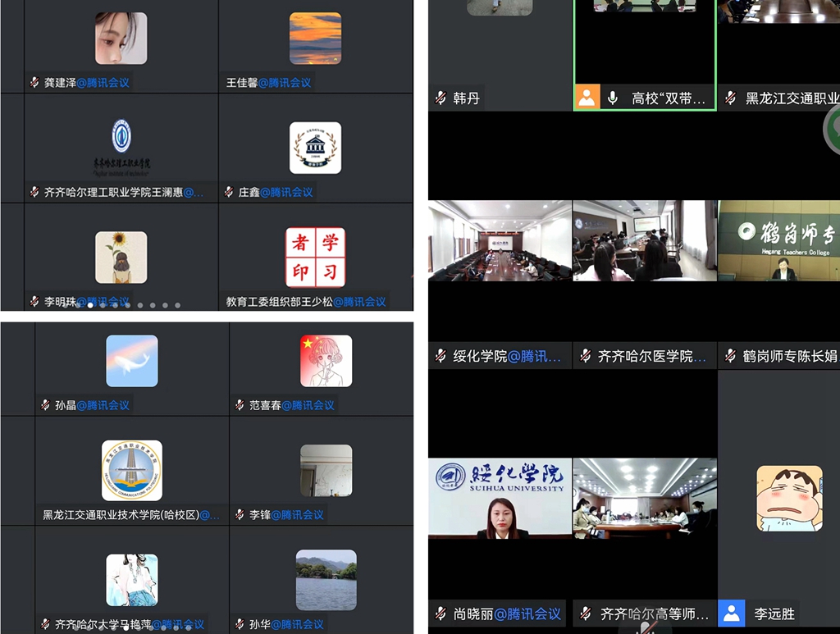Click the muted mic icon next to 孙晶
The width and height of the screenshot is (840, 634).
click(46, 404)
